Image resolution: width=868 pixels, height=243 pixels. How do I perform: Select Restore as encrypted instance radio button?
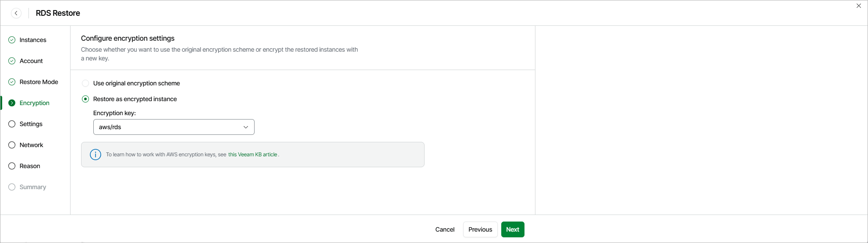(85, 99)
